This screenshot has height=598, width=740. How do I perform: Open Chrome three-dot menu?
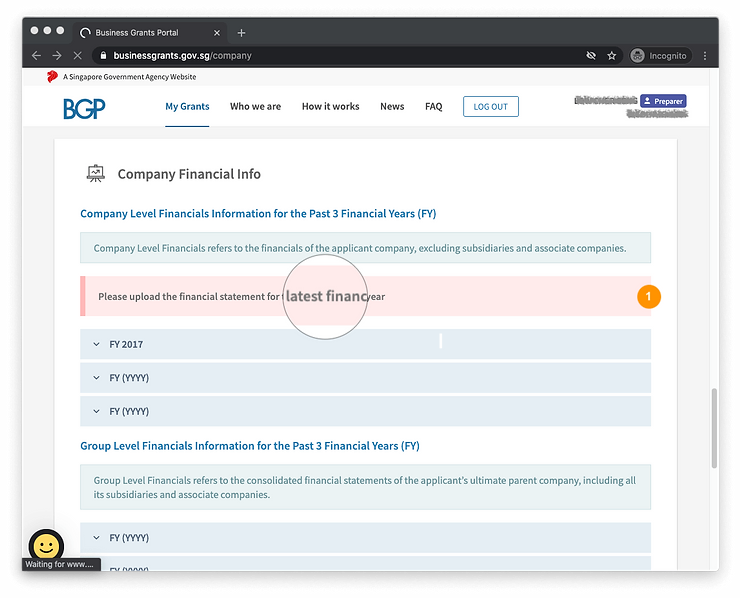tap(705, 56)
